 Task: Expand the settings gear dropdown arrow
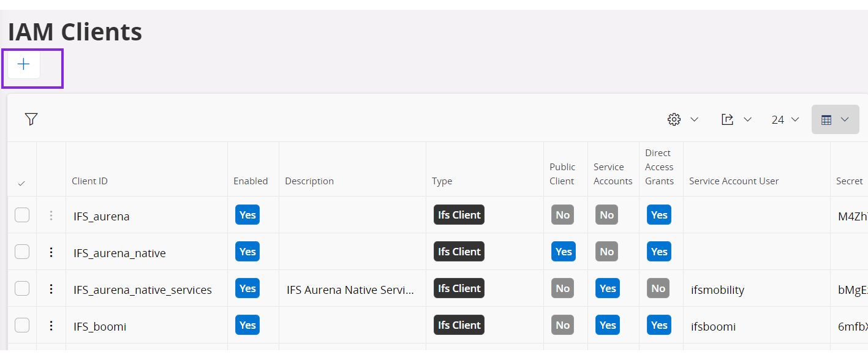pos(695,119)
